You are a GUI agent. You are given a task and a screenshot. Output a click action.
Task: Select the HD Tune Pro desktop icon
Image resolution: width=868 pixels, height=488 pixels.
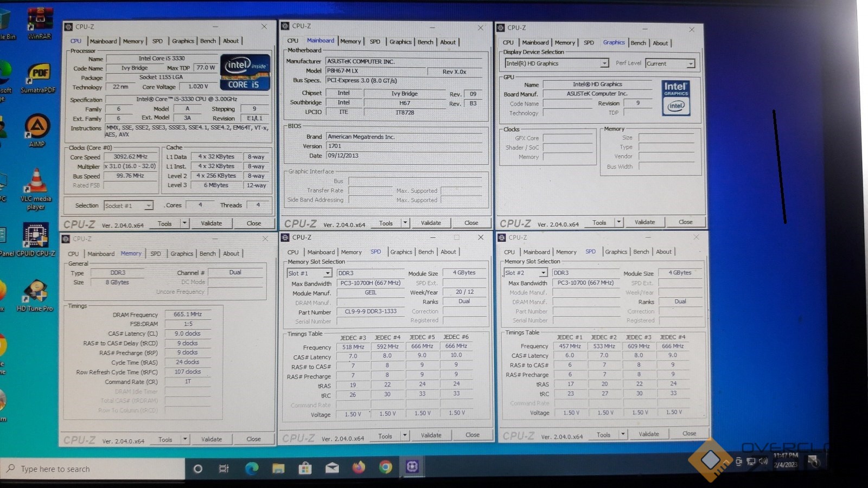[35, 296]
